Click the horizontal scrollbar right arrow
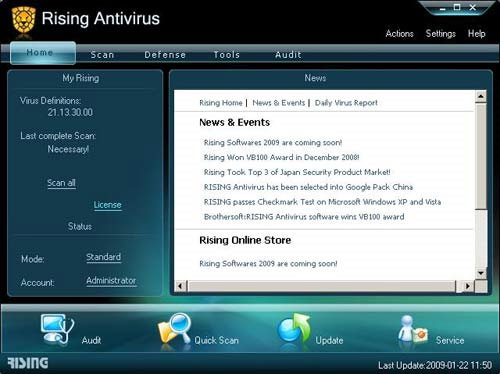500x374 pixels. tap(468, 286)
